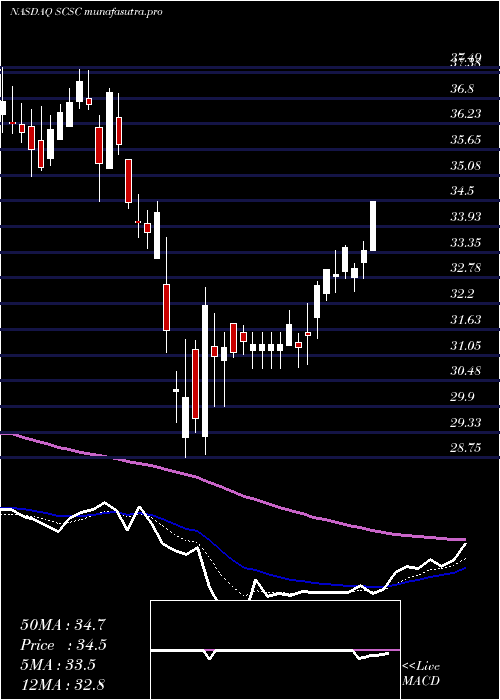Image resolution: width=500 pixels, height=700 pixels.
Task: Click the 12MA : 32.8 readout
Action: click(x=63, y=685)
